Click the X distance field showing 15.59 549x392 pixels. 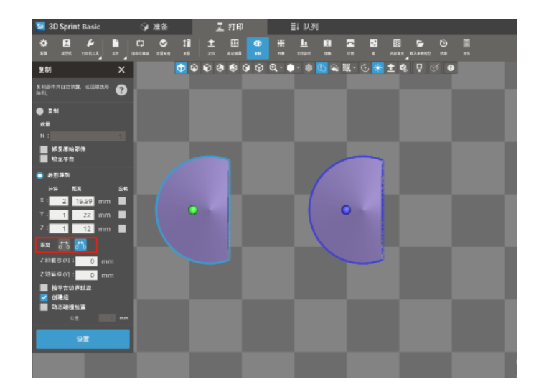pos(83,201)
